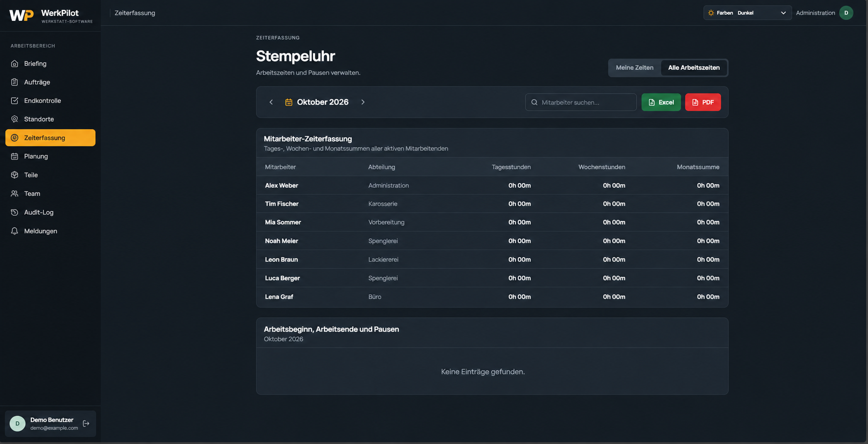The width and height of the screenshot is (868, 444).
Task: Click the Planung calendar icon in sidebar
Action: [x=14, y=156]
